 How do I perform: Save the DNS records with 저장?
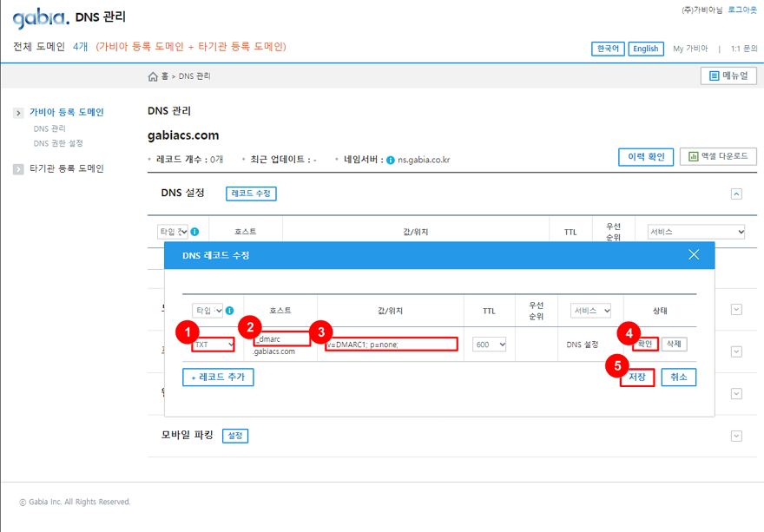pyautogui.click(x=637, y=377)
